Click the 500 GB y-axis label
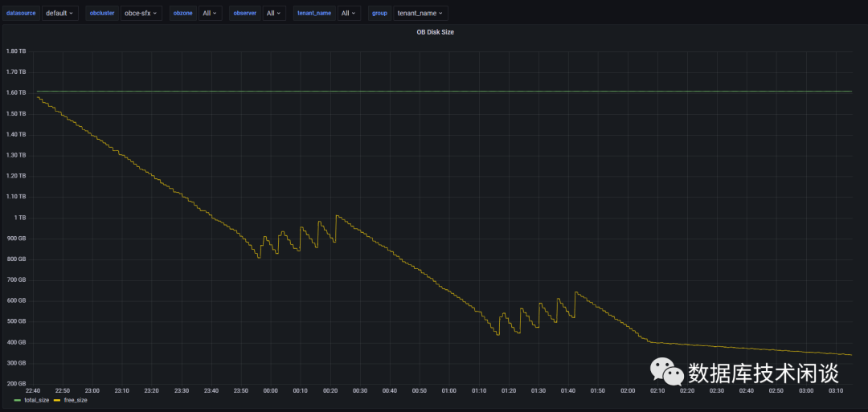This screenshot has height=412, width=868. tap(15, 321)
